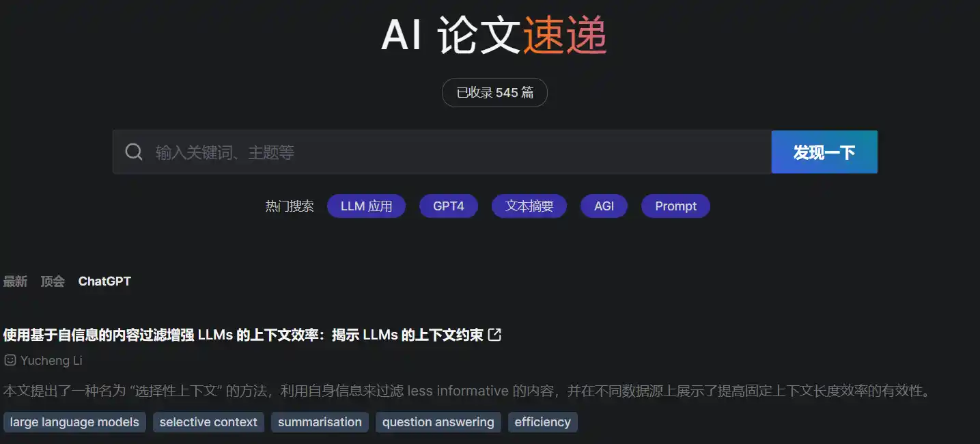The width and height of the screenshot is (980, 444).
Task: Click the question answering tag
Action: coord(438,422)
